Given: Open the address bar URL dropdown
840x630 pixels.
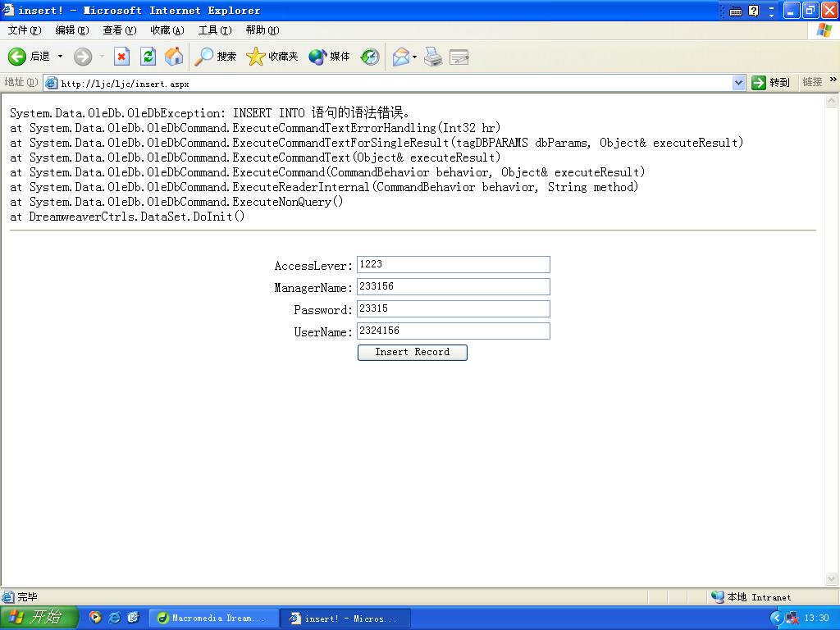Looking at the screenshot, I should point(738,83).
